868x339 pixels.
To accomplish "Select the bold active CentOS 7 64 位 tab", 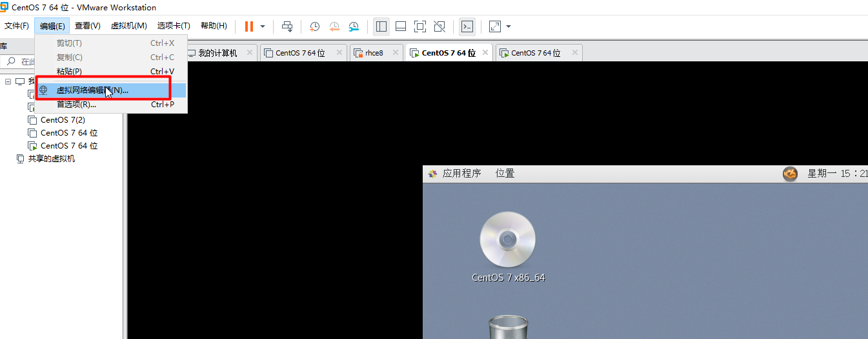I will tap(449, 53).
